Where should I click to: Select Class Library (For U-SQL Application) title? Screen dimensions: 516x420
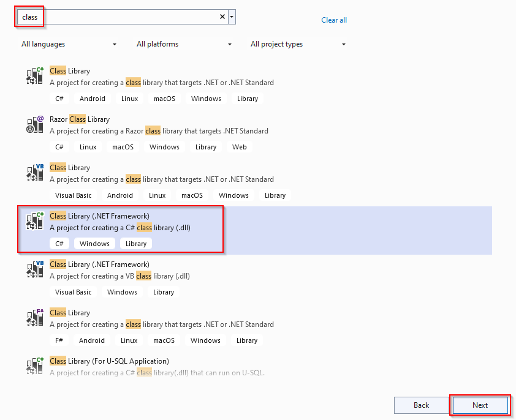pos(109,361)
